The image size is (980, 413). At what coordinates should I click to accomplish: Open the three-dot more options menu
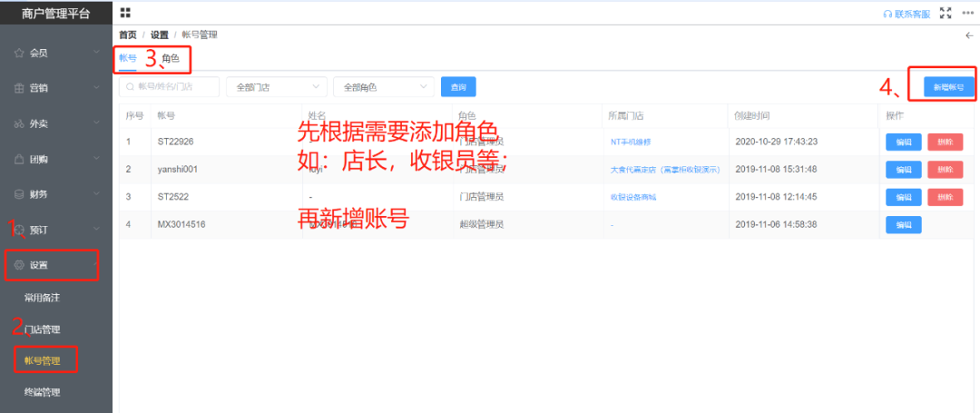click(x=968, y=13)
